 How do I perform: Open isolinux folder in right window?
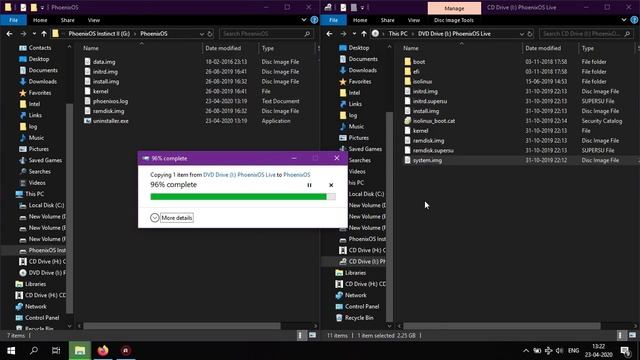422,82
